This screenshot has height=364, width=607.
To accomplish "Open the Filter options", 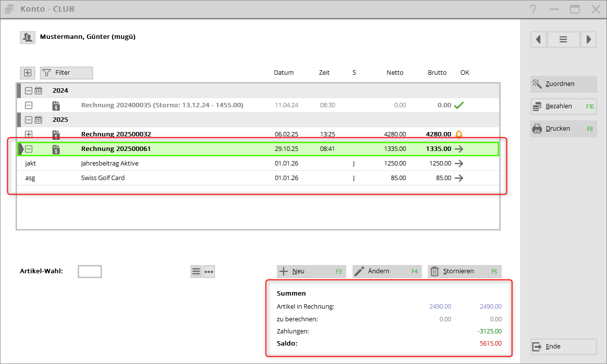I will 66,73.
